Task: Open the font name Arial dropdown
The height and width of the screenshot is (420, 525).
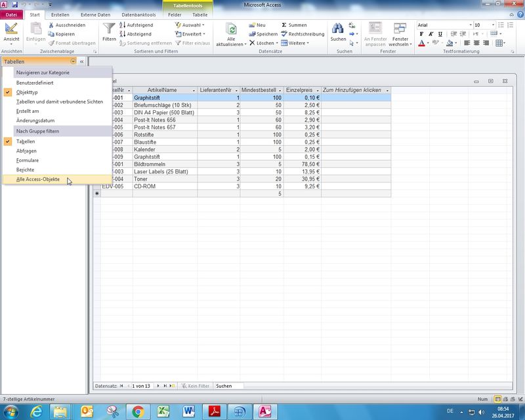Action: (469, 25)
